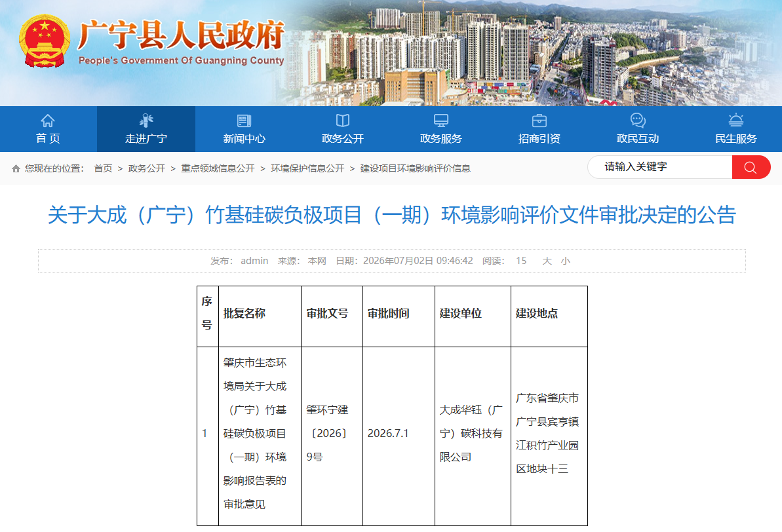Open the 首页 navigation menu item
The height and width of the screenshot is (532, 782).
click(x=48, y=129)
